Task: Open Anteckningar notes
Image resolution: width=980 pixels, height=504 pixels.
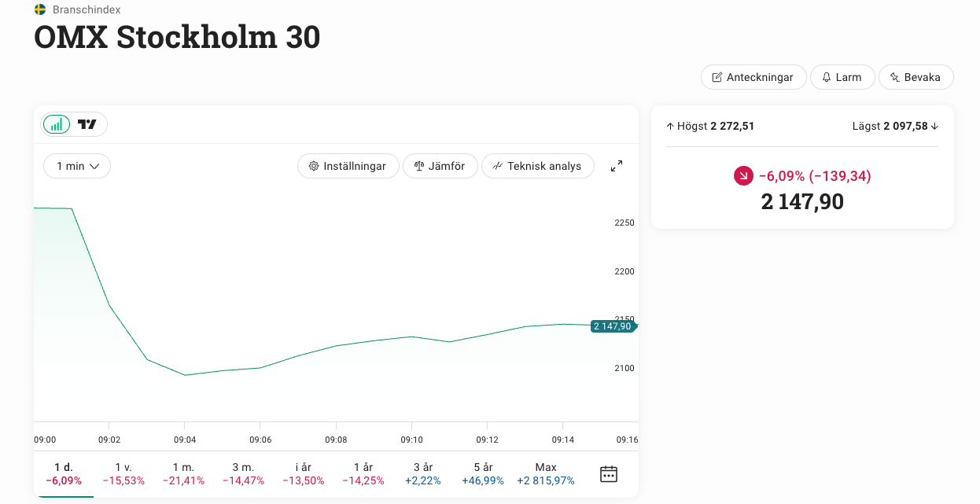Action: 753,77
